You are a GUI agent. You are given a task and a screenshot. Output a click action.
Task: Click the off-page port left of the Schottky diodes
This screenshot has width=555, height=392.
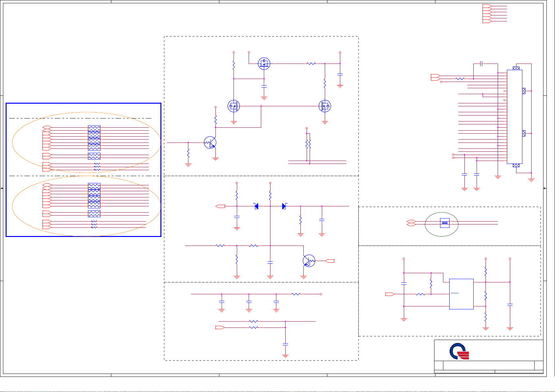coord(220,206)
